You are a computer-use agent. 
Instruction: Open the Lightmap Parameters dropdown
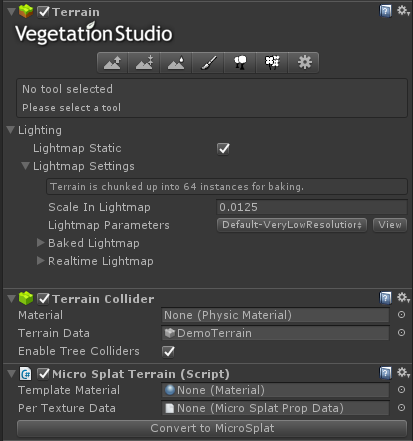[x=292, y=225]
